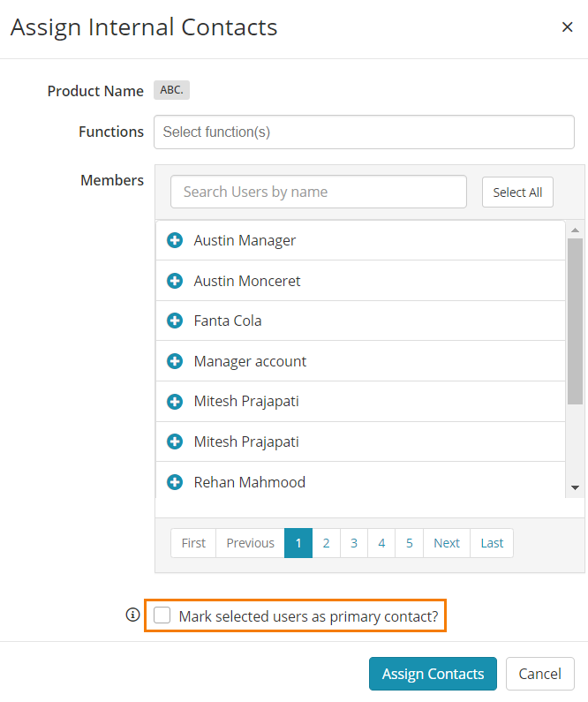Select the Austin Monceret name
This screenshot has height=702, width=588.
coord(247,281)
